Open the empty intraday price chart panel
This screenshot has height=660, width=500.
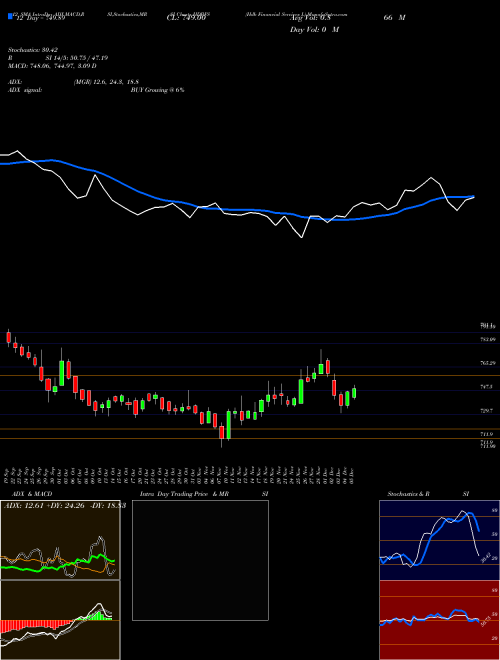click(200, 560)
